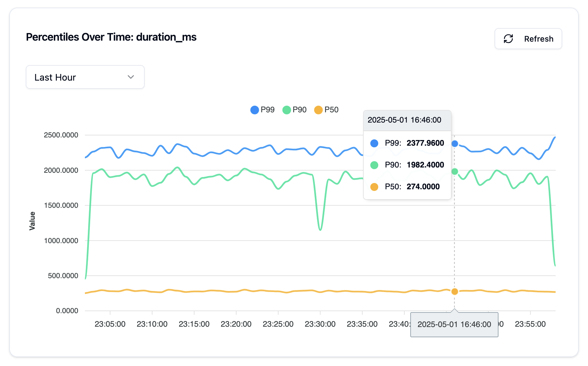
Task: Click the highlighted orange P50 data point
Action: (x=455, y=291)
